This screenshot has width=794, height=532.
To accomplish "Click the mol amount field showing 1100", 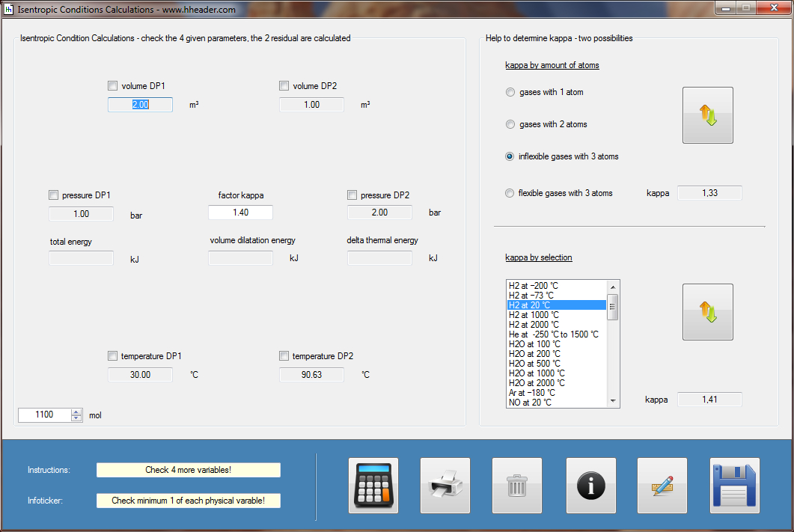I will (45, 415).
